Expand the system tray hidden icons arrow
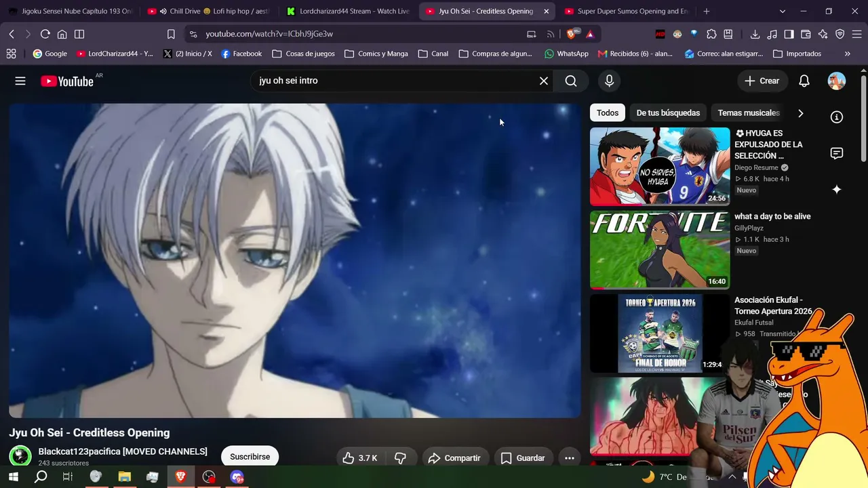868x488 pixels. click(x=732, y=477)
